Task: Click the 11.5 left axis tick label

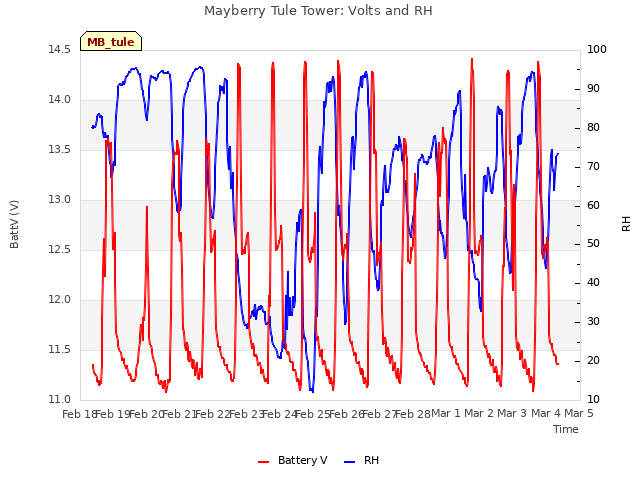Action: point(60,350)
